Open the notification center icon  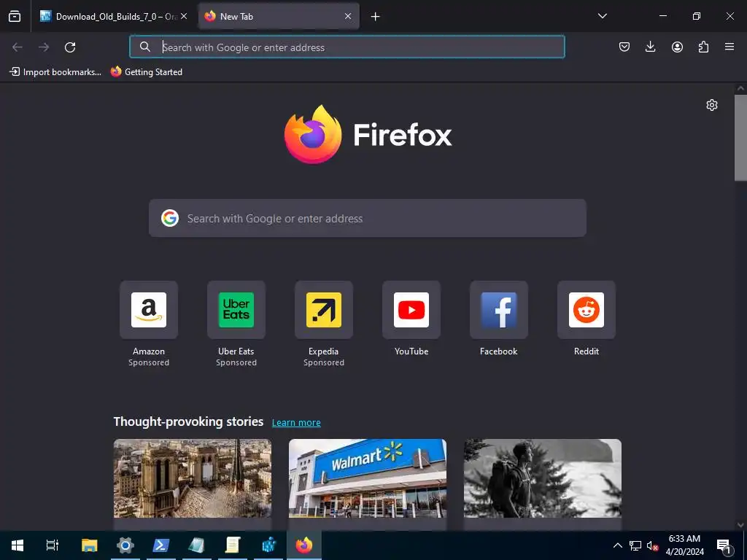click(x=723, y=545)
